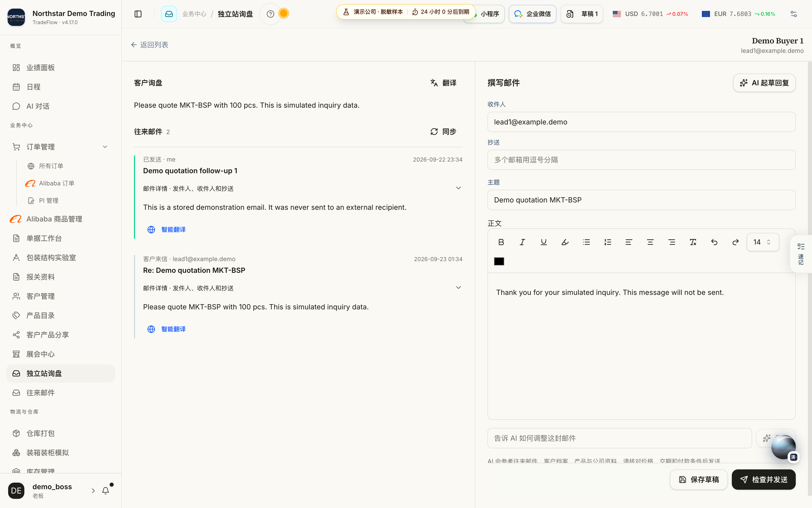
Task: Click the floating AI assistant orb
Action: click(x=784, y=447)
